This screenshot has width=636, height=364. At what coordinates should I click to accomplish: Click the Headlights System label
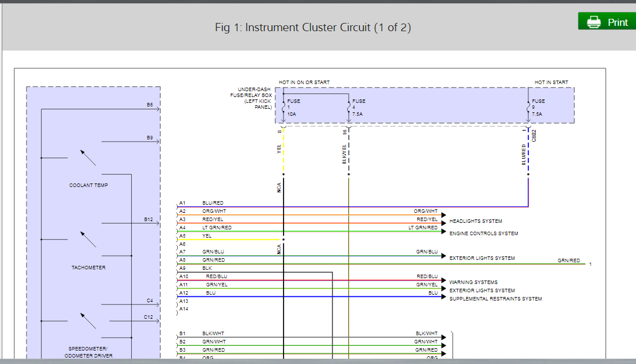(475, 221)
